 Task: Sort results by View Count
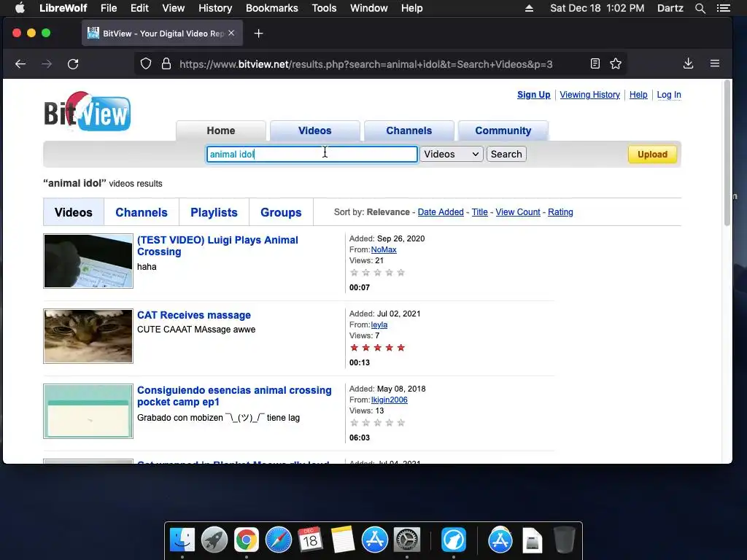pyautogui.click(x=518, y=212)
